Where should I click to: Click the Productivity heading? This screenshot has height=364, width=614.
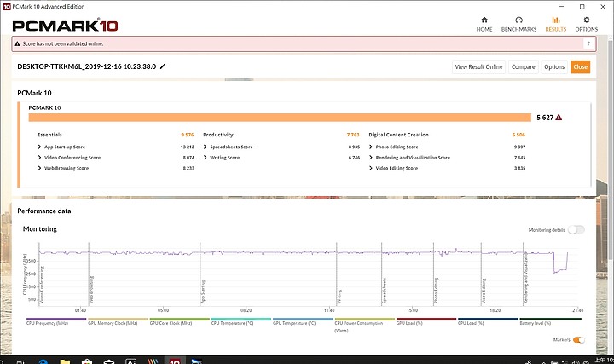pos(218,135)
